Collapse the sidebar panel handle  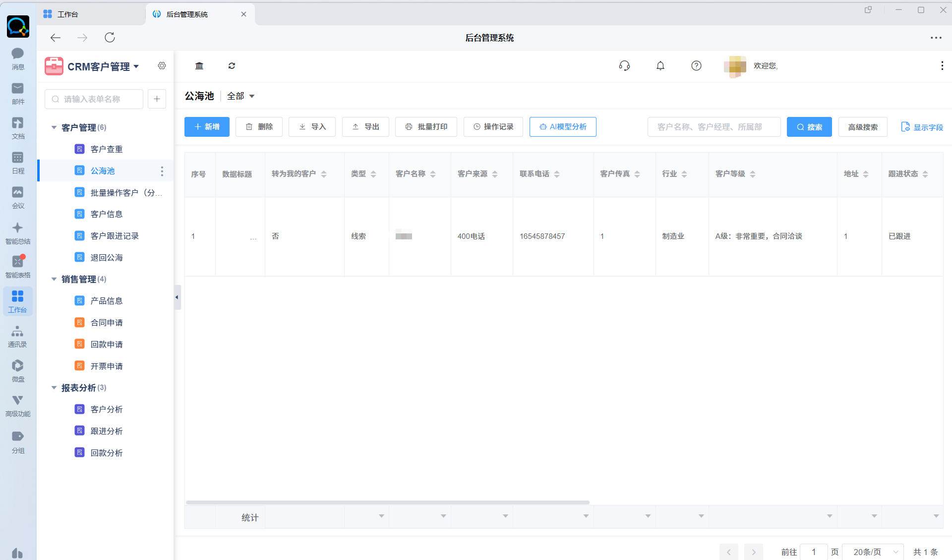pos(177,297)
